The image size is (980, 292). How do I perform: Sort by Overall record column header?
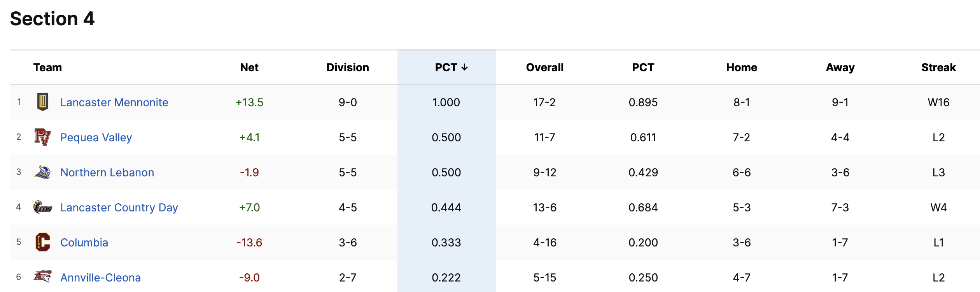click(544, 67)
